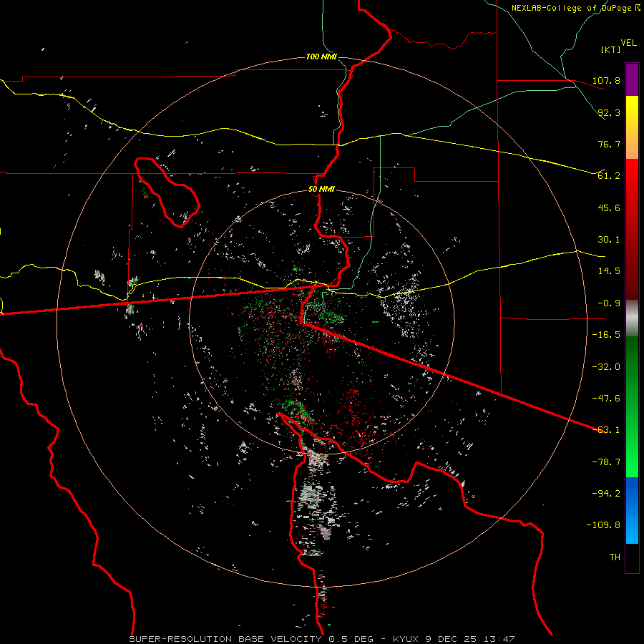Click the TH threshold label
Viewport: 644px width, 644px height.
coord(615,557)
